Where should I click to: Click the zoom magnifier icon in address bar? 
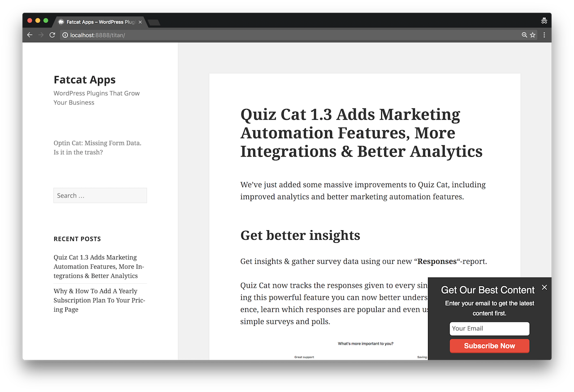(x=524, y=35)
